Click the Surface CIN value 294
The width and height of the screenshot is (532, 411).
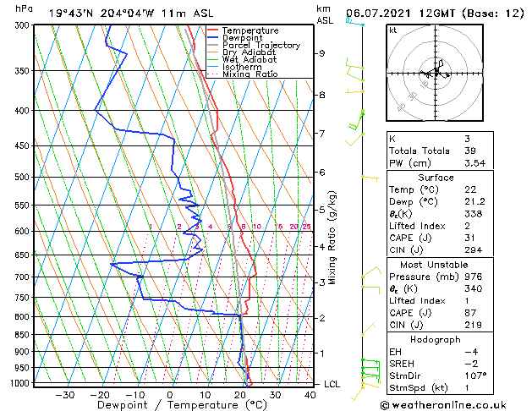[474, 250]
